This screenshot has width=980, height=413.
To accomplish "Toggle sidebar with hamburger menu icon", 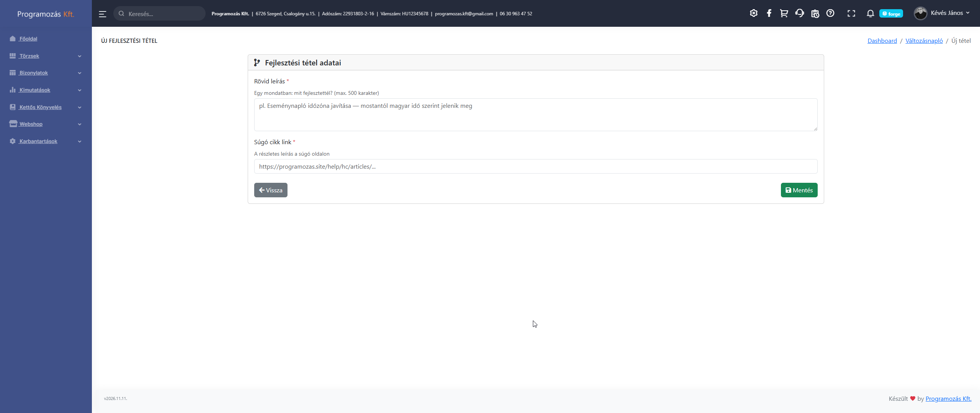I will (x=103, y=14).
